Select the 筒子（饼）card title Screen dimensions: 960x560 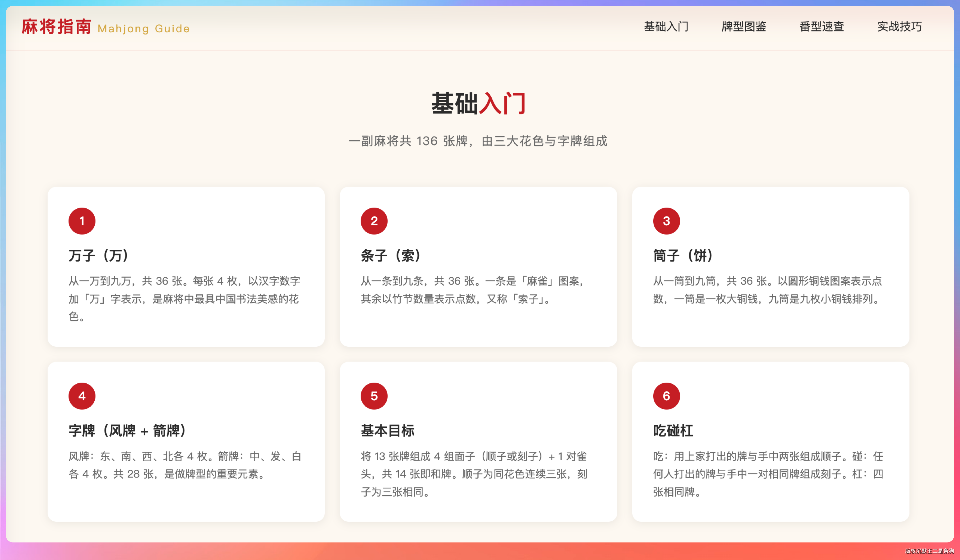[x=684, y=256]
